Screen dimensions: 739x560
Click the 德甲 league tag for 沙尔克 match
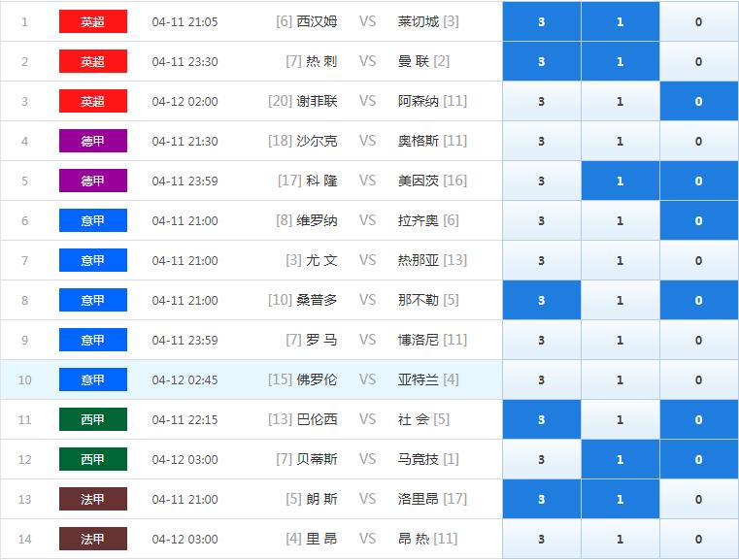coord(93,141)
